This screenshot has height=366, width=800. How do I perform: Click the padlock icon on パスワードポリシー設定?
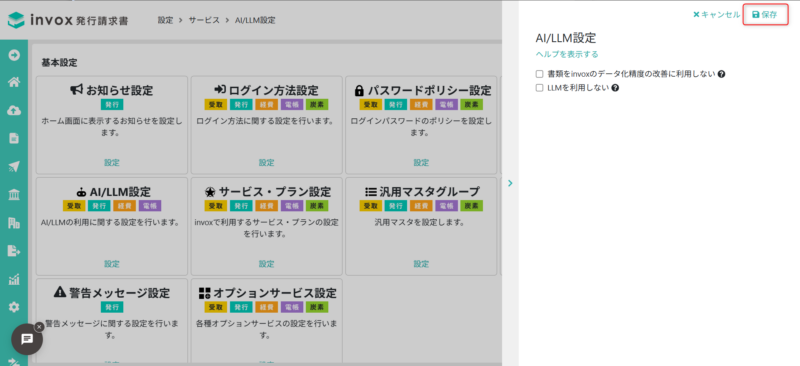coord(359,90)
